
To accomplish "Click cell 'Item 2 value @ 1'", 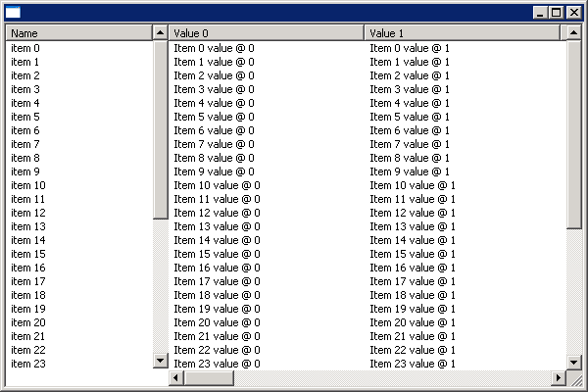I will (x=410, y=75).
